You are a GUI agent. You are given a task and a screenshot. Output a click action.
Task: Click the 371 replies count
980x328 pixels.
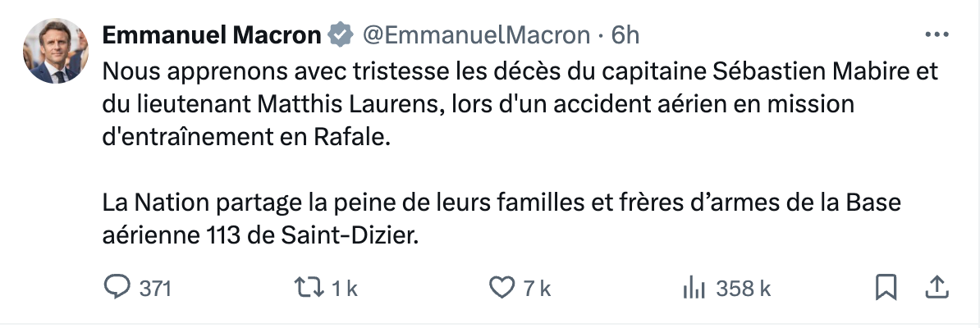[154, 289]
